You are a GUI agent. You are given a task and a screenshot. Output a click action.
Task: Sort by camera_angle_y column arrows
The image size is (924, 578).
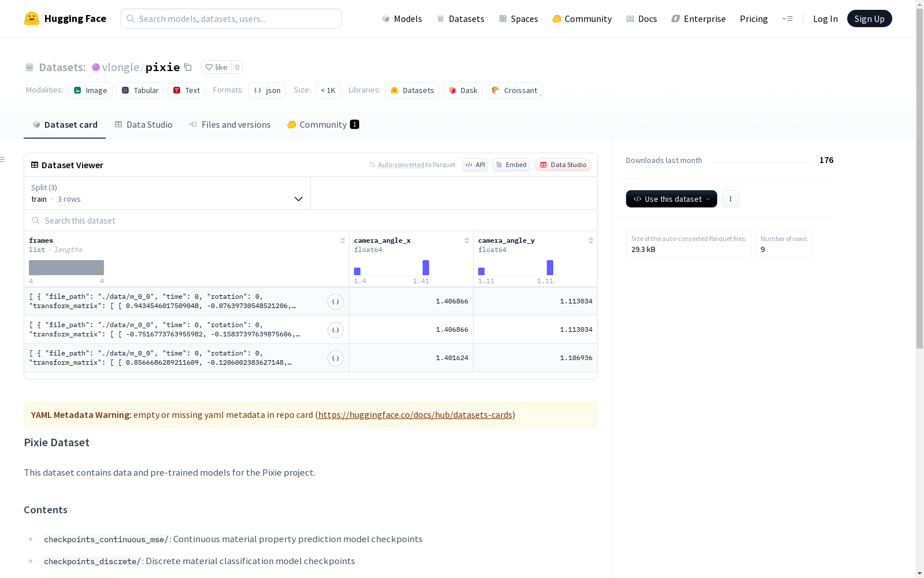tap(591, 240)
